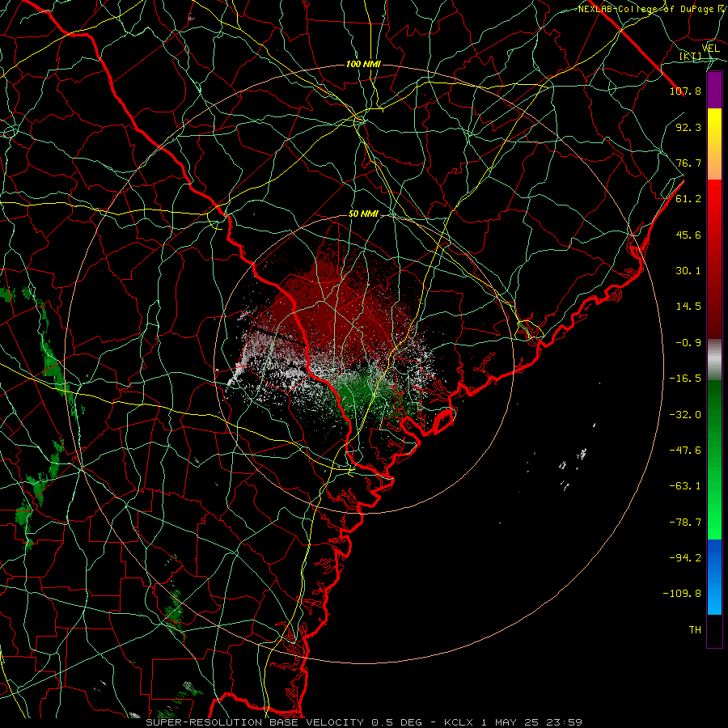This screenshot has width=728, height=728.
Task: Click the blue segment of the color bar
Action: pos(714,577)
